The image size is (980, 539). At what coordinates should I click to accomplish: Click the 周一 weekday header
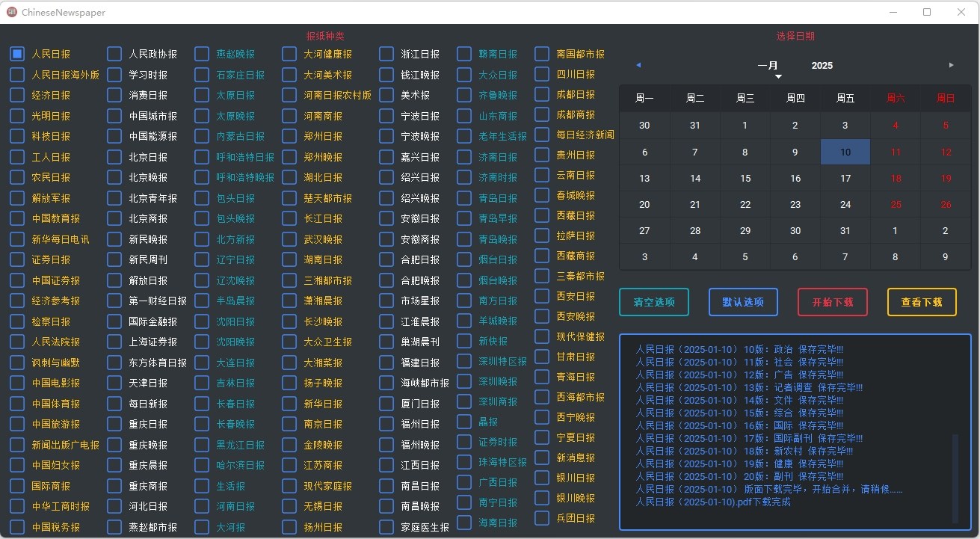point(644,98)
